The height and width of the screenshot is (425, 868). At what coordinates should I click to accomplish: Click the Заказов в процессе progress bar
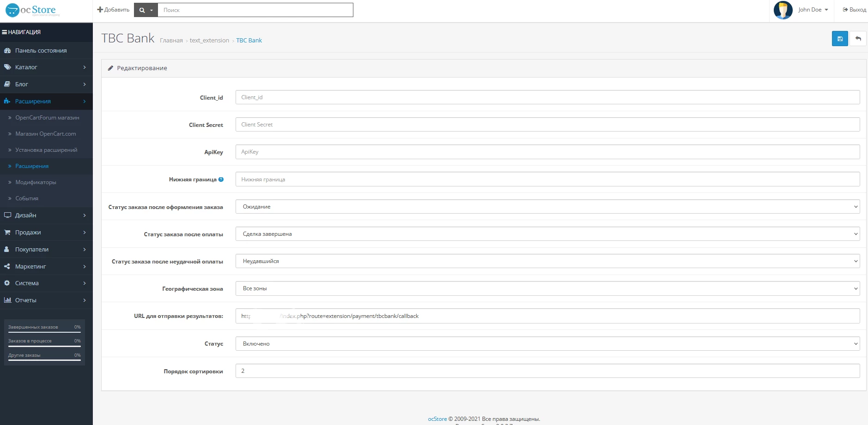pyautogui.click(x=44, y=346)
